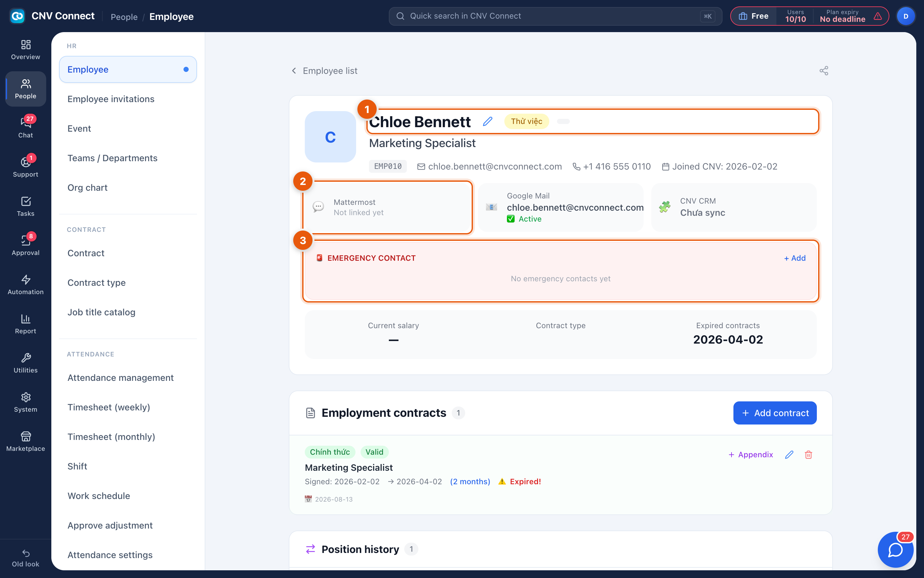The height and width of the screenshot is (578, 924).
Task: Open the user avatar D menu
Action: pyautogui.click(x=906, y=16)
